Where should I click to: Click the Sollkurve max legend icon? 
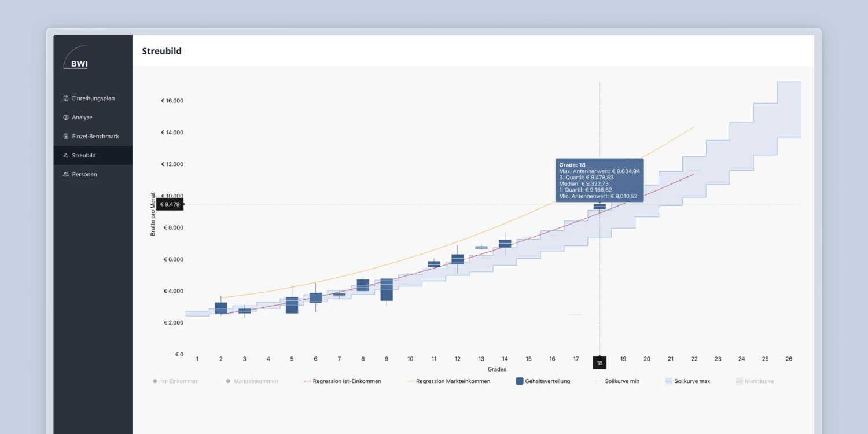[x=669, y=381]
